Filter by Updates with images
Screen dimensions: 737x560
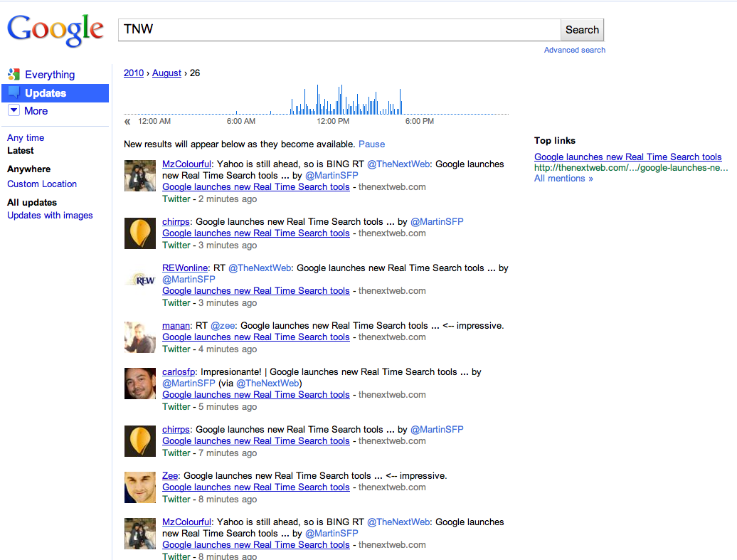tap(50, 215)
